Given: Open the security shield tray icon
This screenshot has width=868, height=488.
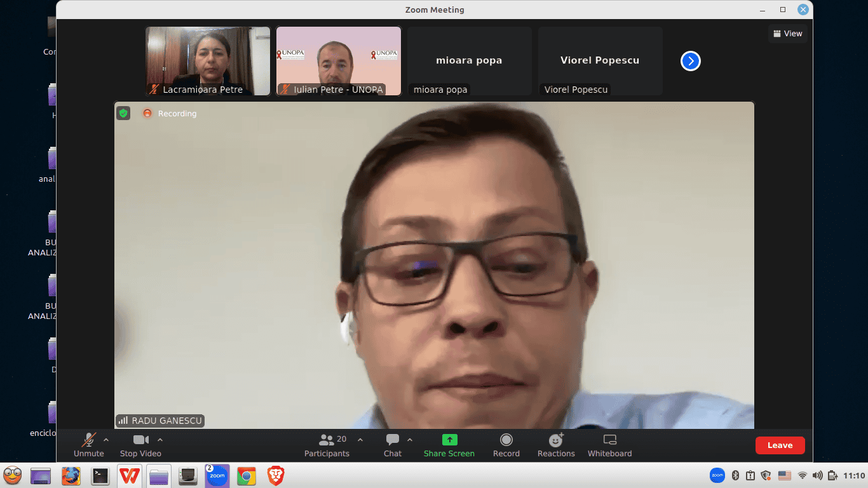Looking at the screenshot, I should 766,475.
